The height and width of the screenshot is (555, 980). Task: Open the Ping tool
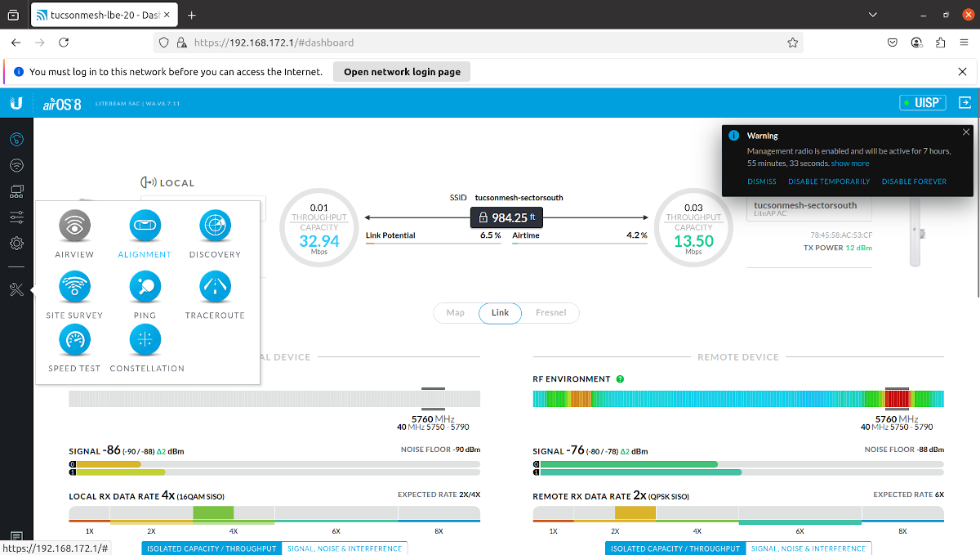145,288
